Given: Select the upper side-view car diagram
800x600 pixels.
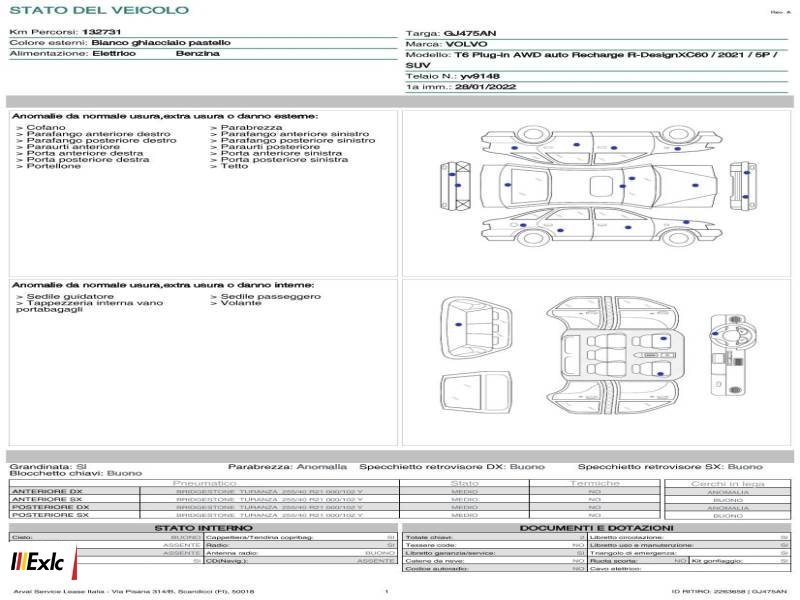Looking at the screenshot, I should click(x=602, y=142).
